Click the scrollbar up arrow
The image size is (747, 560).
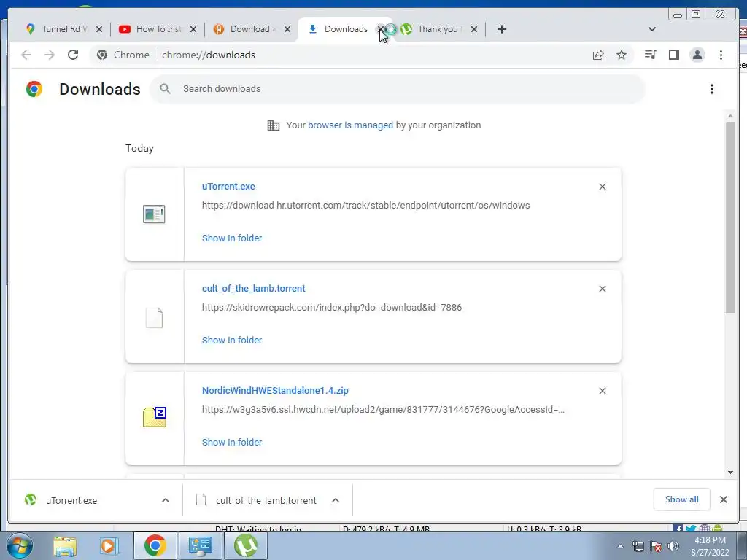pos(730,116)
